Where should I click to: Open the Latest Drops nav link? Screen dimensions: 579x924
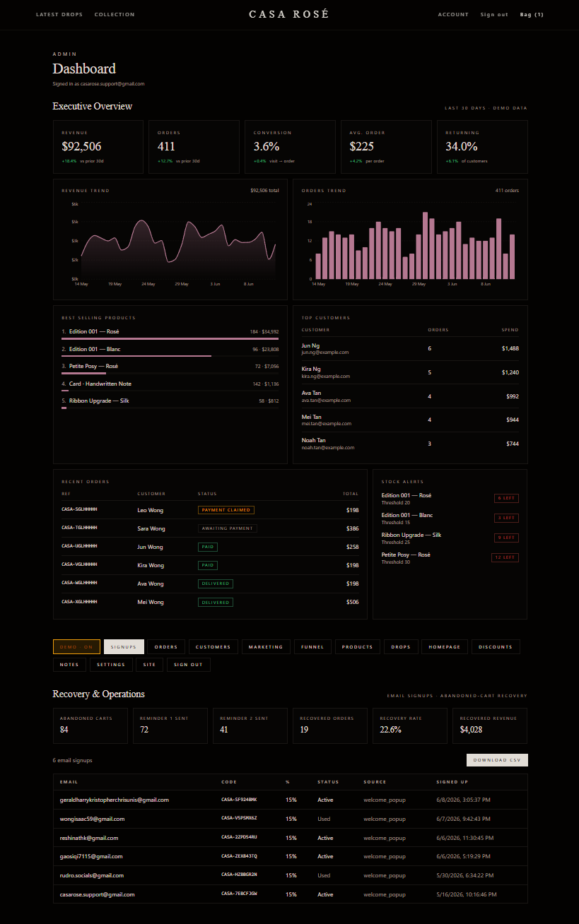coord(59,14)
